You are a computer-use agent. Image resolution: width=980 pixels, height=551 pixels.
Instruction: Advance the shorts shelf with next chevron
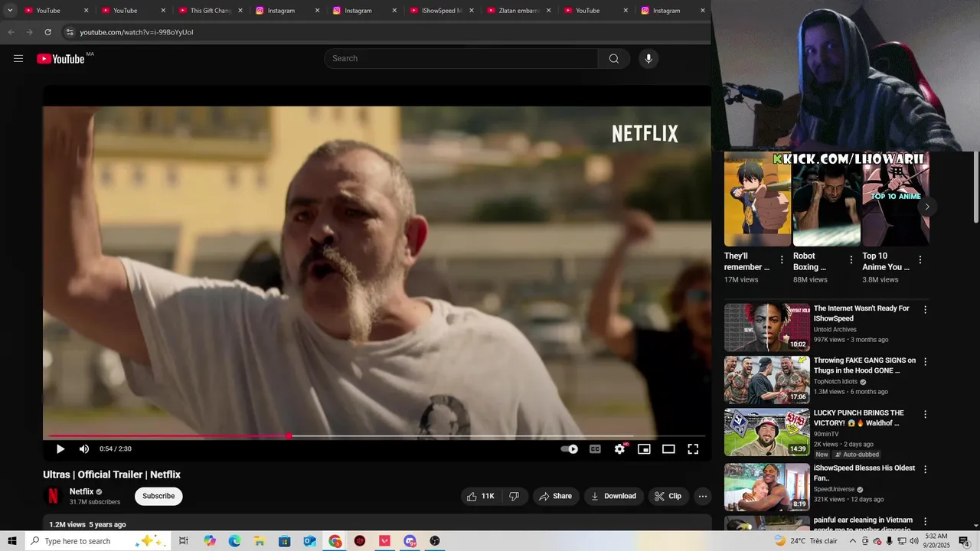click(x=926, y=207)
